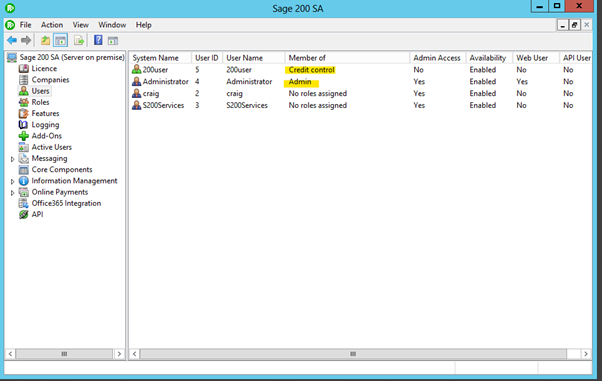602x381 pixels.
Task: Click craig's 'No roles assigned' cell
Action: click(318, 94)
